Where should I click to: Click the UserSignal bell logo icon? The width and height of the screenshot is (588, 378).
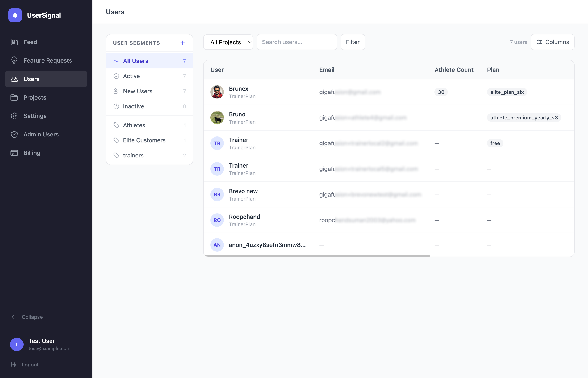(15, 15)
